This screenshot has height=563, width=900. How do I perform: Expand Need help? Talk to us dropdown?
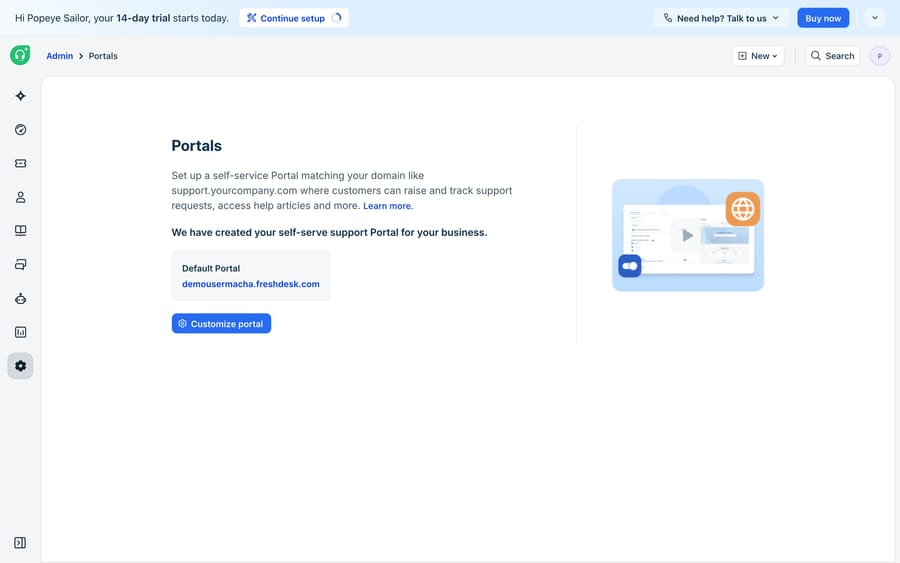pos(721,18)
